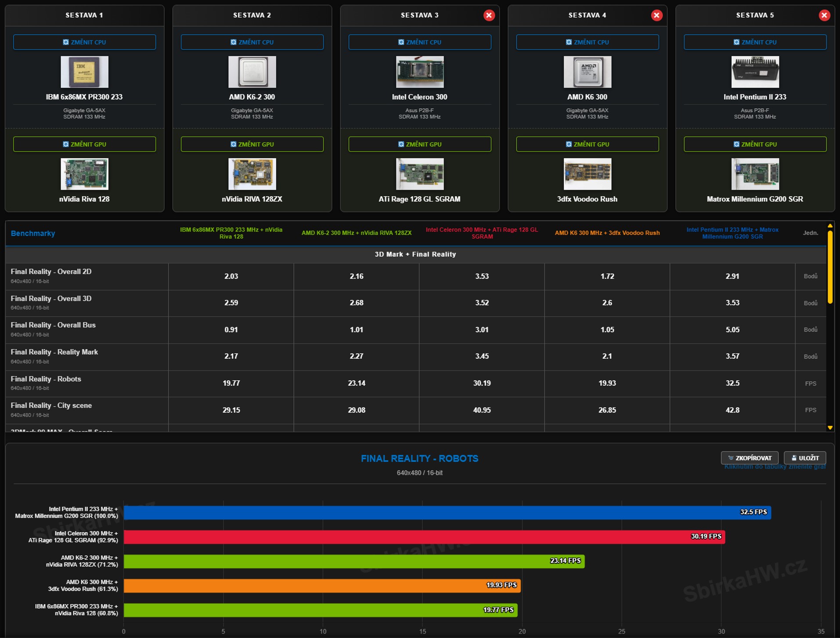The image size is (840, 638).
Task: Select the Final Reality - Overall Bus row
Action: tap(416, 330)
